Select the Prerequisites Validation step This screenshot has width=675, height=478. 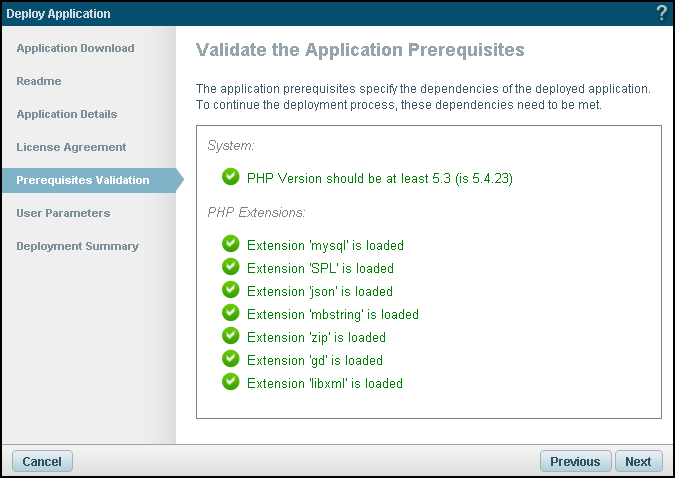coord(83,180)
